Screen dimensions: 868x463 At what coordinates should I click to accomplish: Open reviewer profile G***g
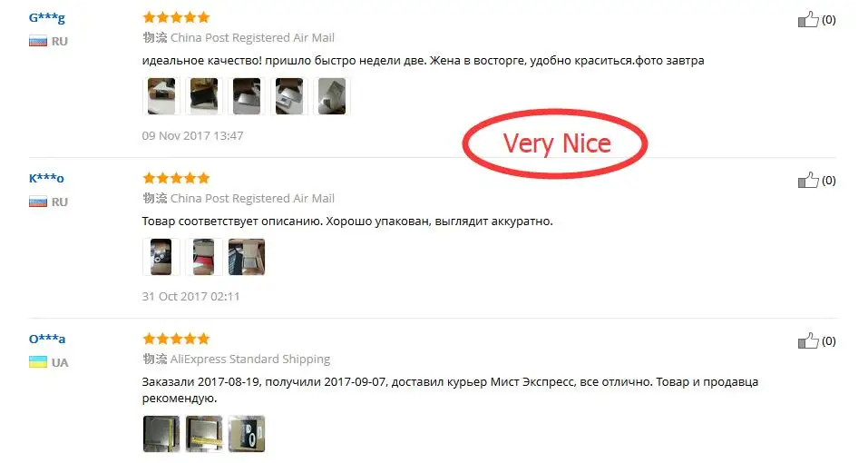coord(47,17)
